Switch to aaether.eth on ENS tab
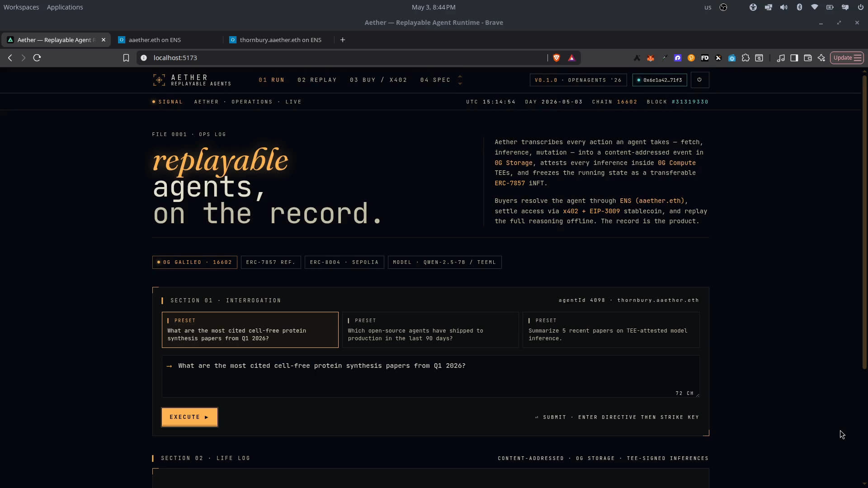 [167, 40]
